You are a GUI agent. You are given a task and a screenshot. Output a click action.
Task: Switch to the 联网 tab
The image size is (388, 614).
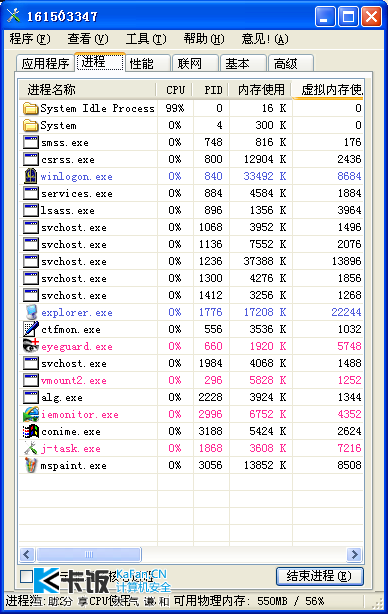pos(195,63)
